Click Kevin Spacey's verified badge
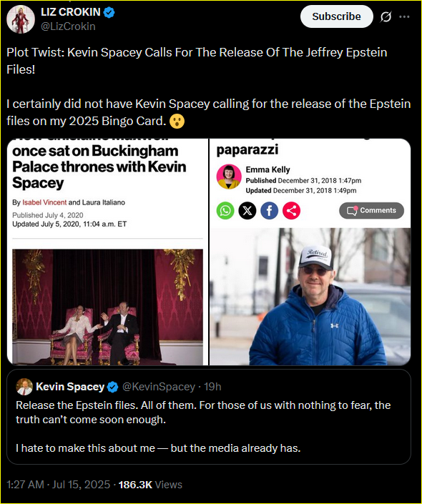This screenshot has width=422, height=504. pyautogui.click(x=112, y=387)
